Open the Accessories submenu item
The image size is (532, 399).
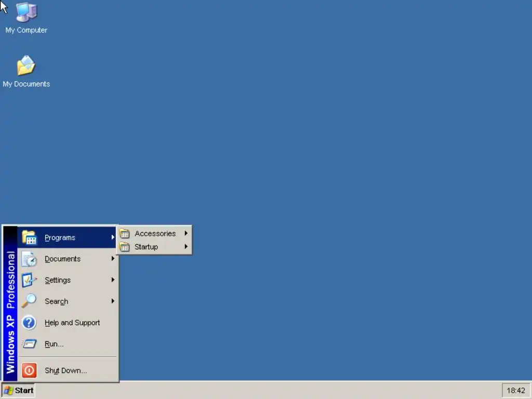(x=154, y=233)
